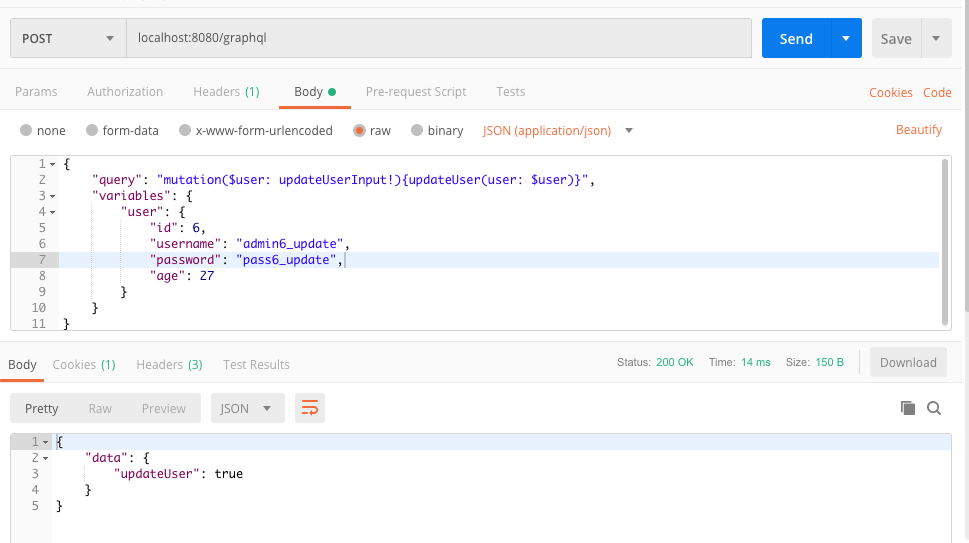Image resolution: width=969 pixels, height=543 pixels.
Task: Open the JSON (application/json) content type dropdown
Action: (x=557, y=130)
